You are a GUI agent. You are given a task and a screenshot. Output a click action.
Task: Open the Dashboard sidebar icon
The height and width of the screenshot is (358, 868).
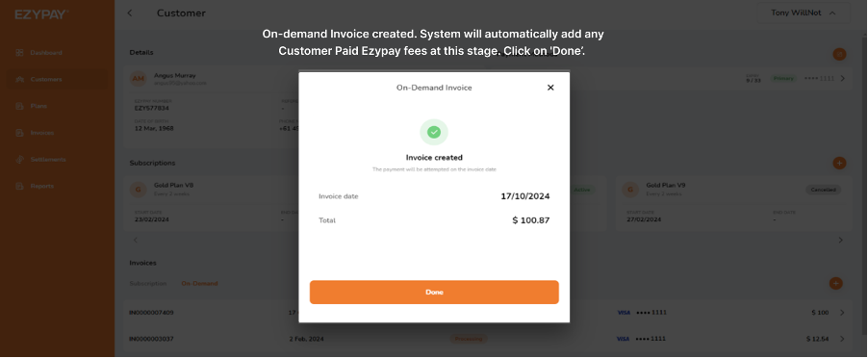19,53
